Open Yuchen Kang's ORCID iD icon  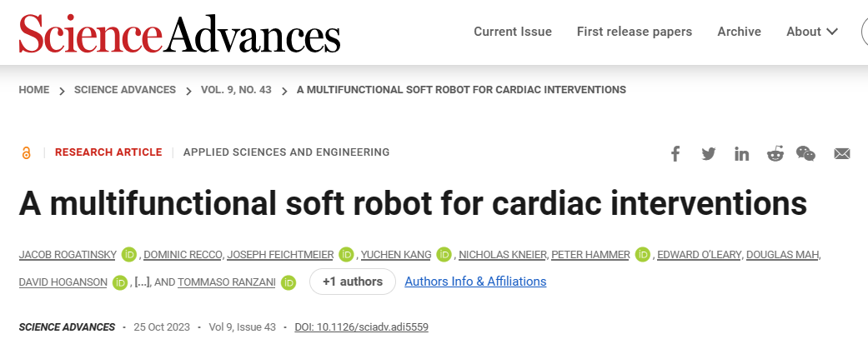pyautogui.click(x=444, y=254)
